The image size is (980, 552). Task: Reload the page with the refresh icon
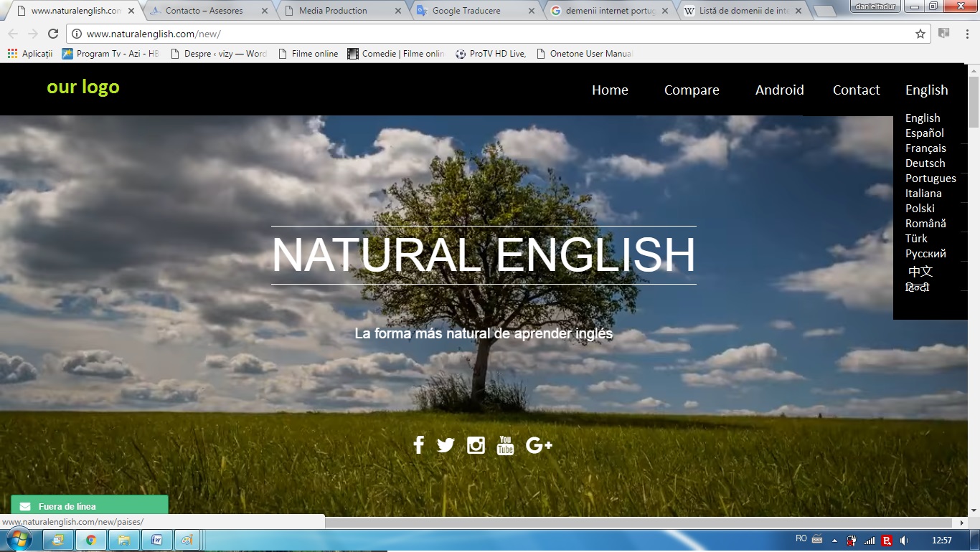53,34
